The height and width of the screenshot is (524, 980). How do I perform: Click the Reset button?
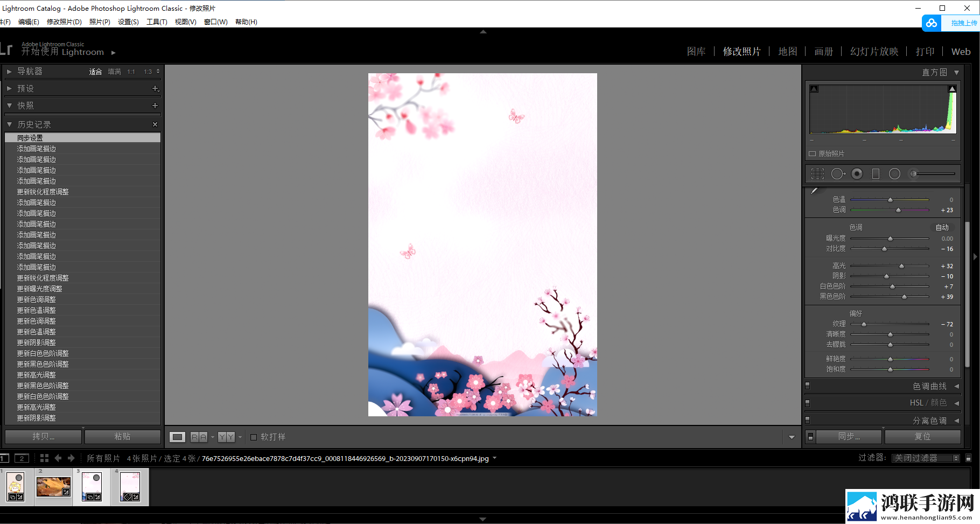click(x=922, y=437)
